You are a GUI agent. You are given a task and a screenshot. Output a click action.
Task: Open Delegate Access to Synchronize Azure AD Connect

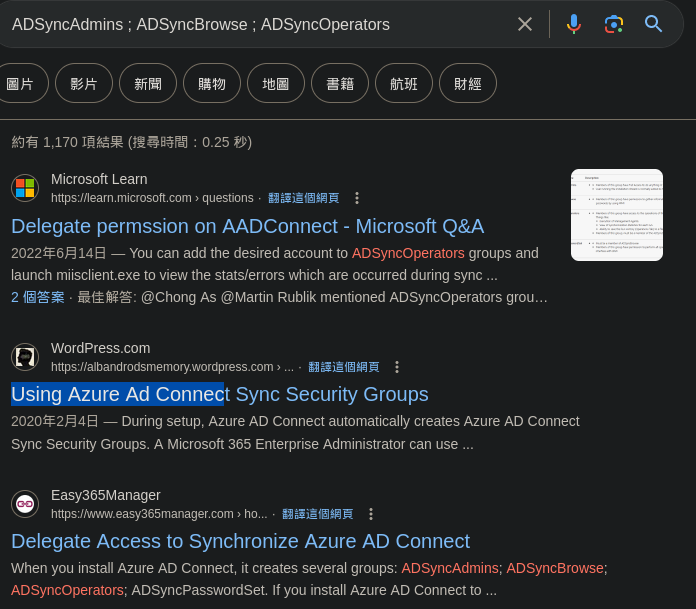point(240,542)
